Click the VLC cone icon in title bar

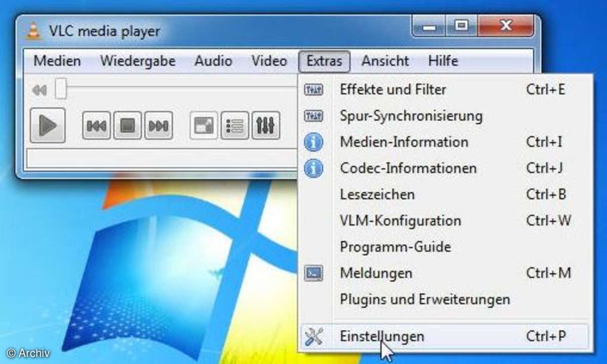(x=33, y=31)
